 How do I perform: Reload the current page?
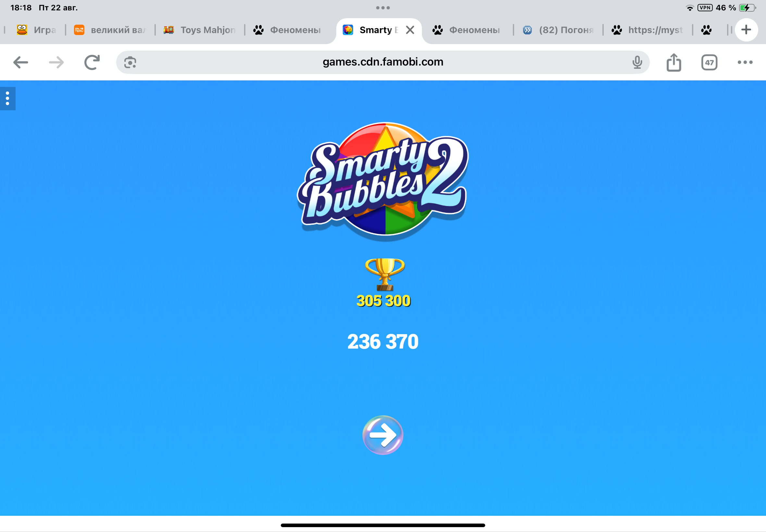point(92,62)
